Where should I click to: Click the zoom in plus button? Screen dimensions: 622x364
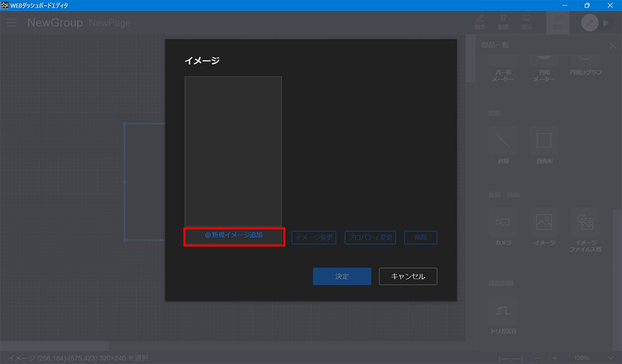(x=554, y=358)
